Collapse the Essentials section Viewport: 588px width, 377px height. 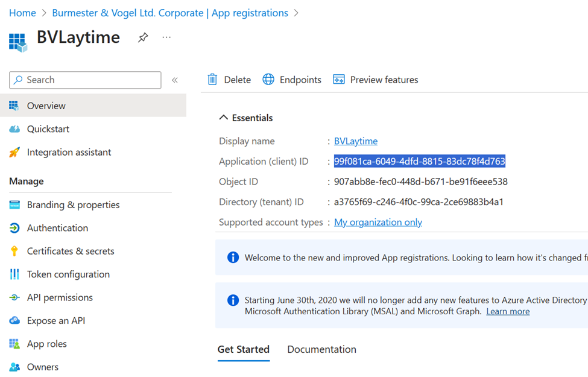point(224,118)
